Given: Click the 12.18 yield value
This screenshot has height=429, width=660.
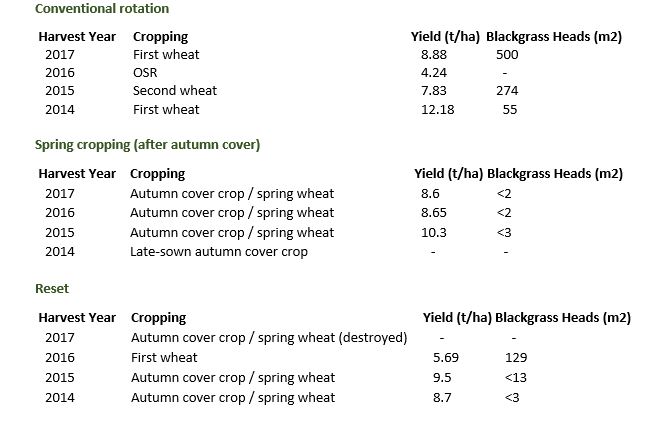Looking at the screenshot, I should (438, 110).
